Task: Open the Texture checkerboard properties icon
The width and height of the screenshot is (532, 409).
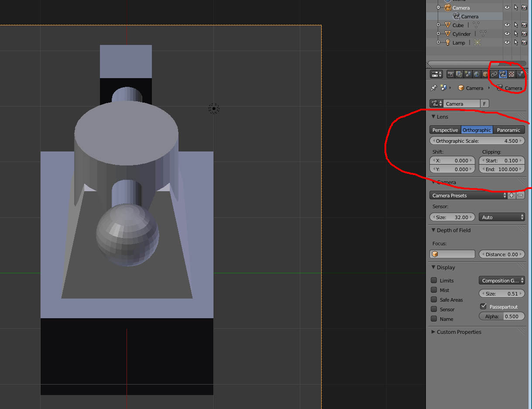Action: 511,74
